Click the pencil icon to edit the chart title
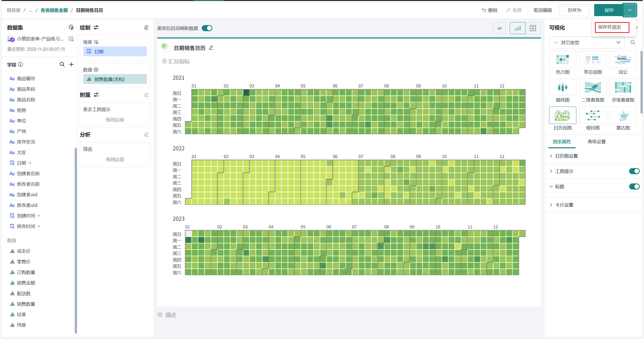 (211, 48)
